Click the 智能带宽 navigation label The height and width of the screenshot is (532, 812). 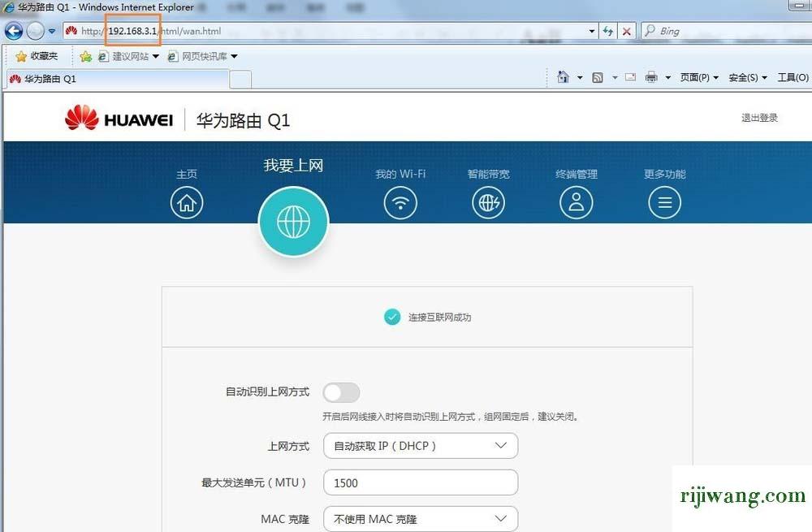488,174
